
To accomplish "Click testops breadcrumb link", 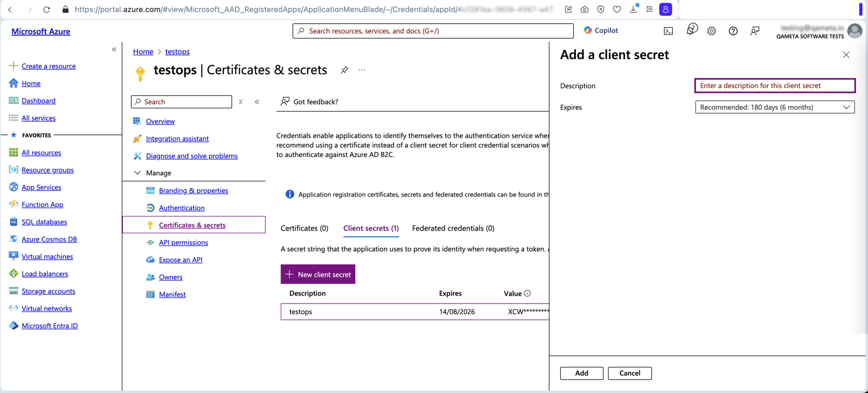I will [177, 51].
